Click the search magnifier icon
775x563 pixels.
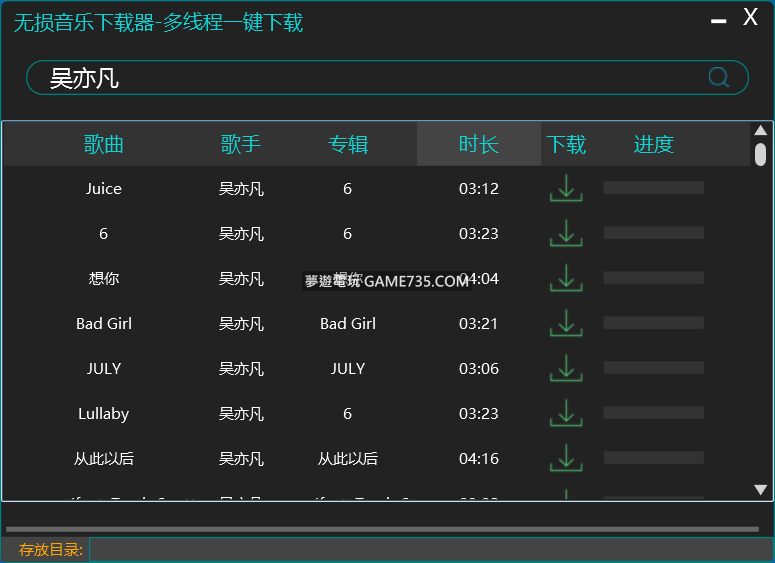(x=718, y=77)
